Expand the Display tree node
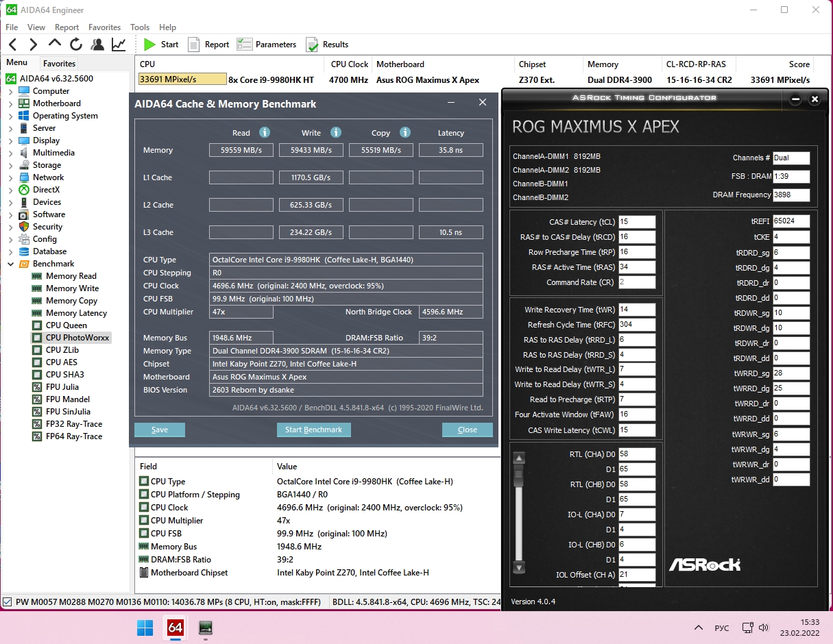Screen dimensions: 833x644 10,140
